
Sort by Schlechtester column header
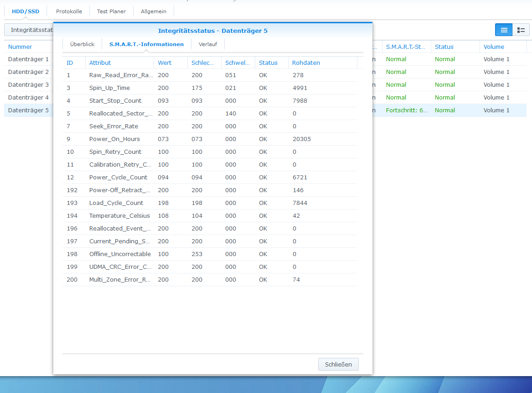[x=204, y=63]
